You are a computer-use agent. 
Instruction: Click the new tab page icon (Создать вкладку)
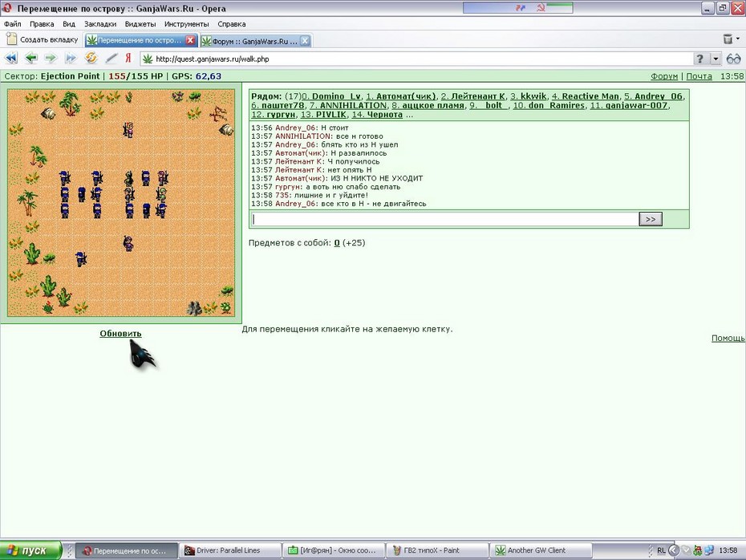tap(11, 39)
